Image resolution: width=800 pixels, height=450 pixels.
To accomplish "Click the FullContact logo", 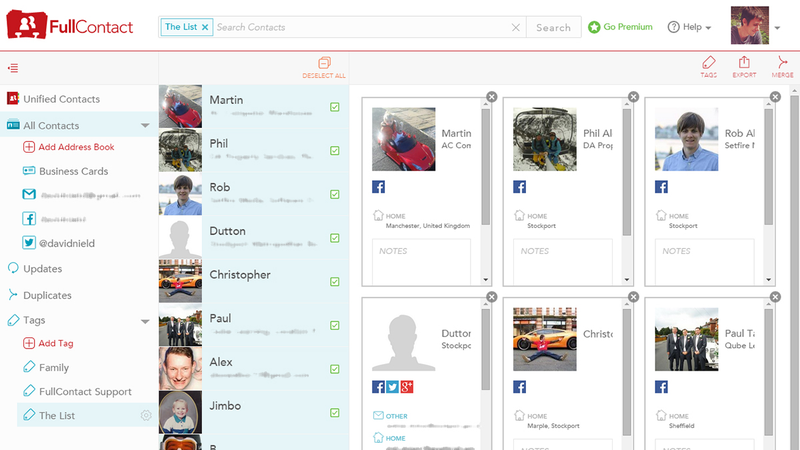I will point(69,25).
